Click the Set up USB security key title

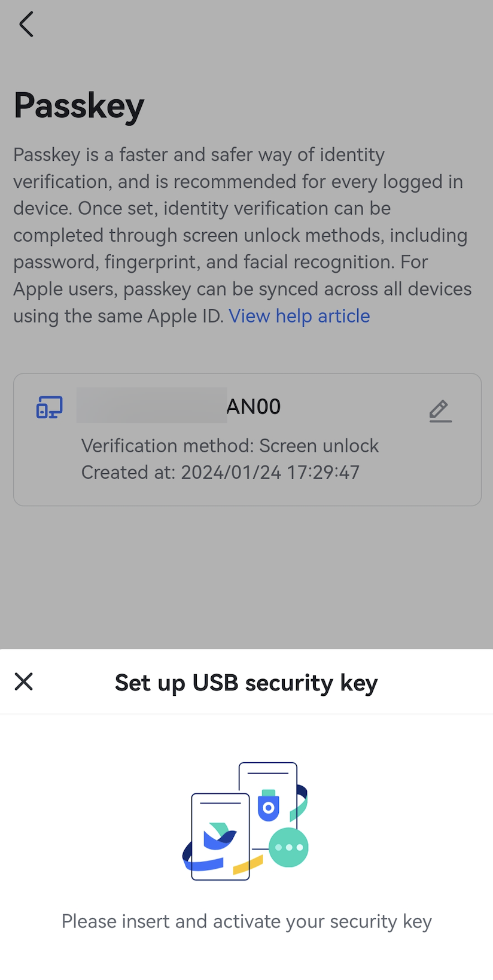tap(246, 683)
